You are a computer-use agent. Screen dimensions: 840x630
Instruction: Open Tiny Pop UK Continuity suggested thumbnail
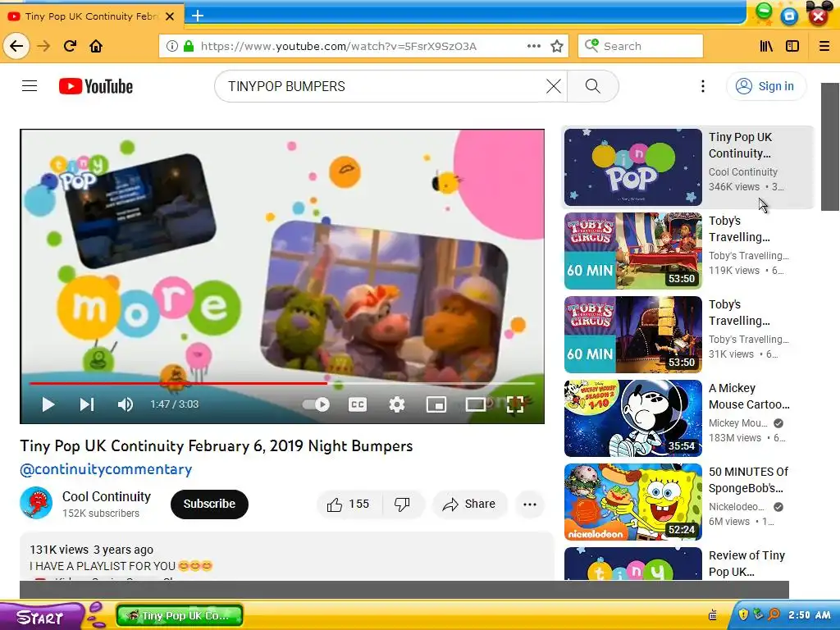[x=632, y=167]
